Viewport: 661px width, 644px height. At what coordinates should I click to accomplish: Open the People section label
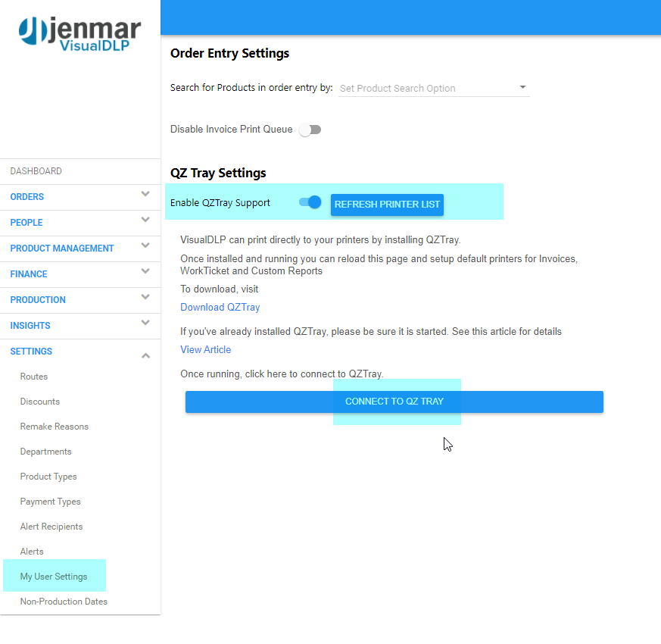pyautogui.click(x=27, y=223)
